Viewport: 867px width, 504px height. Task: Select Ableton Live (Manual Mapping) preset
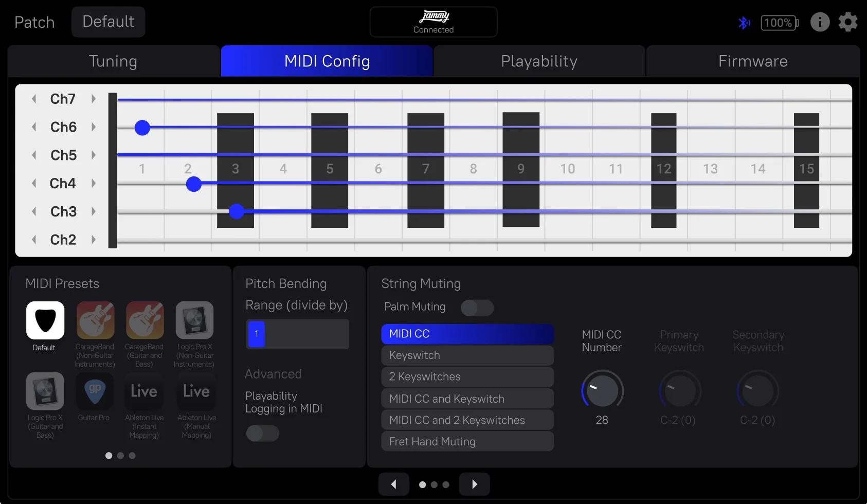coord(196,391)
